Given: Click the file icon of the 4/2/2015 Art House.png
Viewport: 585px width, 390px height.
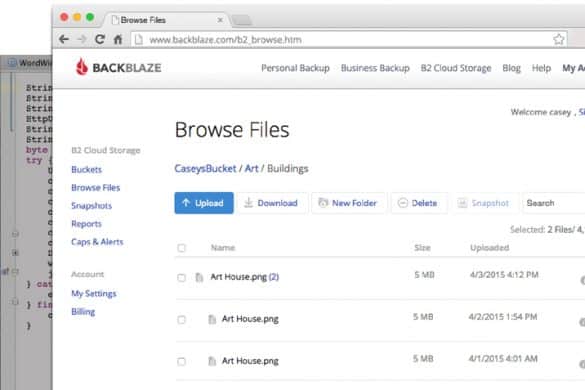Looking at the screenshot, I should click(x=212, y=319).
